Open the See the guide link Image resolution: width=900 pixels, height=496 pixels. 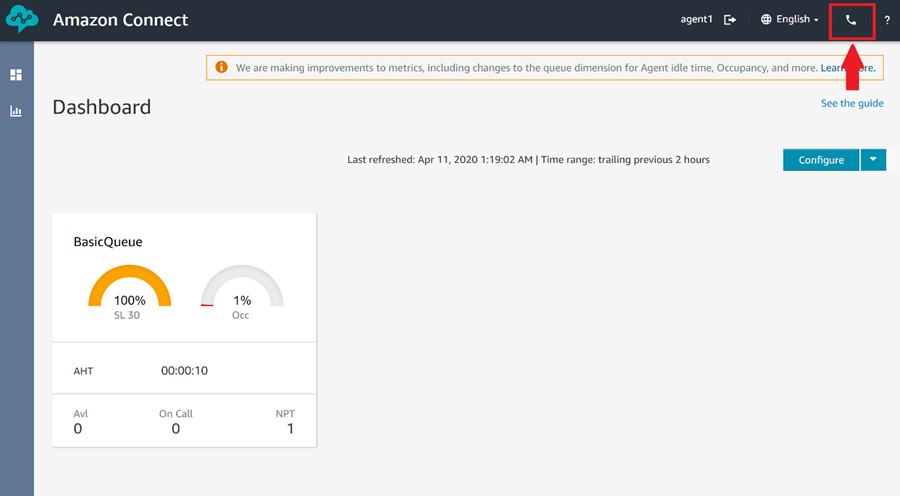pos(852,103)
